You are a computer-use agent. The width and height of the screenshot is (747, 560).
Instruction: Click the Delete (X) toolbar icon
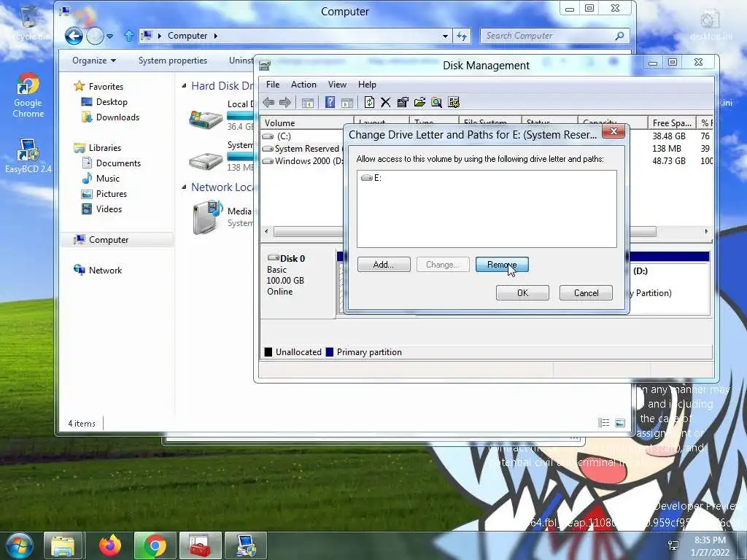385,102
